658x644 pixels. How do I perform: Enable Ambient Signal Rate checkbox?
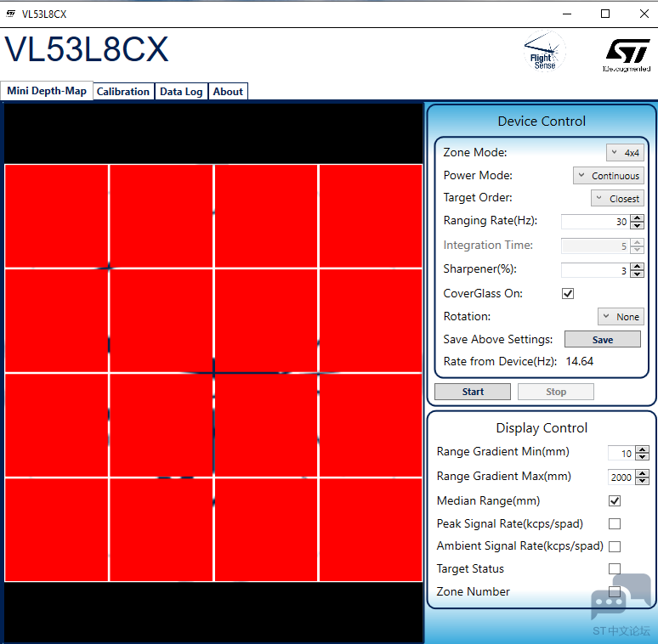click(615, 546)
